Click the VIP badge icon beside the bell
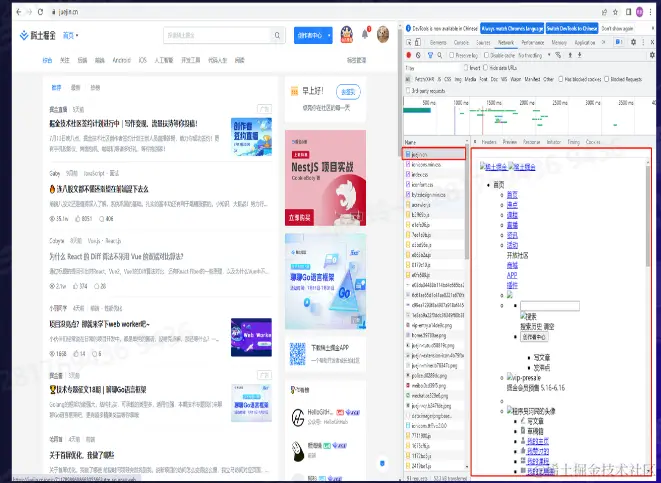 [x=347, y=35]
